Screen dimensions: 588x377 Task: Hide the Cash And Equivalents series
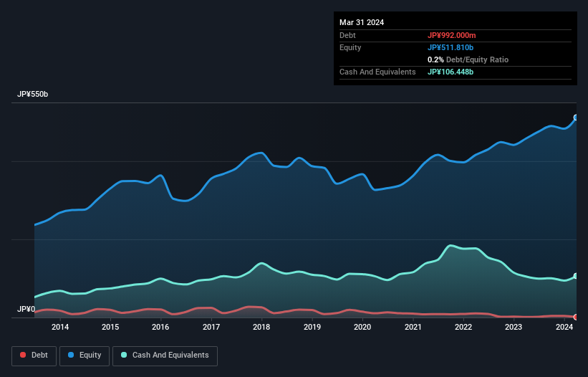tap(164, 355)
